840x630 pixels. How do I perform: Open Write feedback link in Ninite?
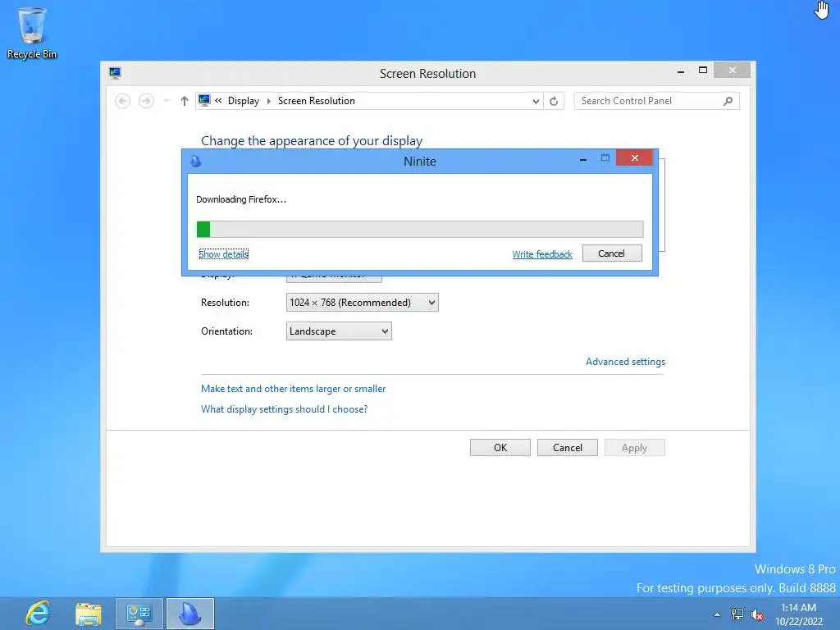tap(542, 254)
